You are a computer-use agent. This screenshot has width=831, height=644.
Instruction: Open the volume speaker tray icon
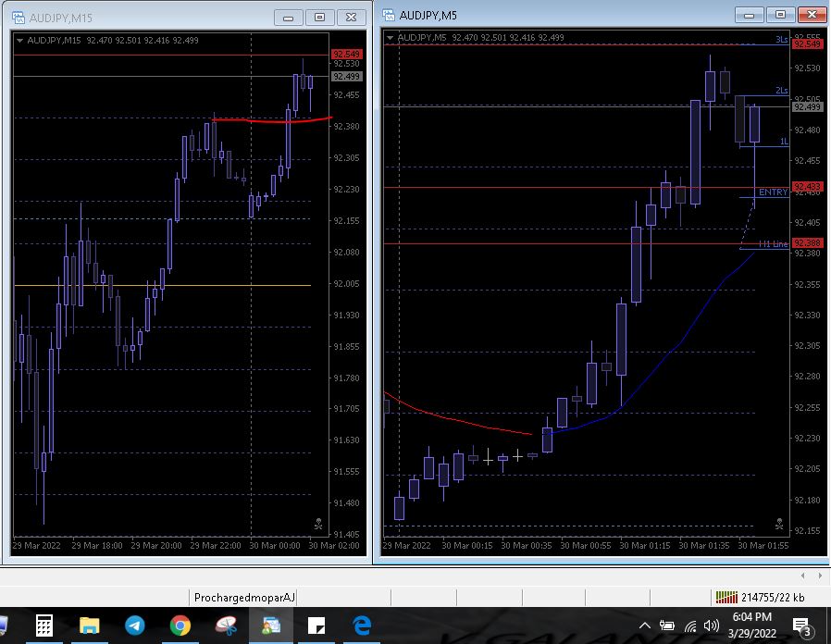click(x=712, y=626)
